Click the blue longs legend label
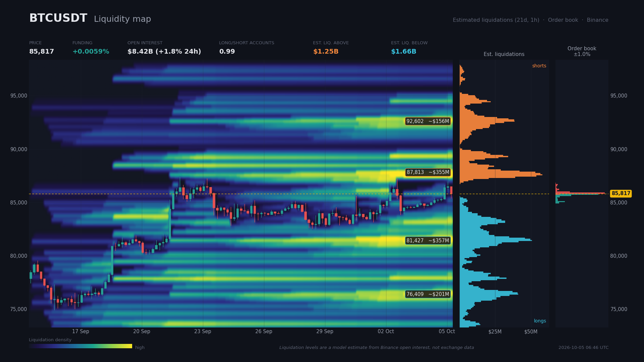The width and height of the screenshot is (644, 362). pyautogui.click(x=540, y=321)
